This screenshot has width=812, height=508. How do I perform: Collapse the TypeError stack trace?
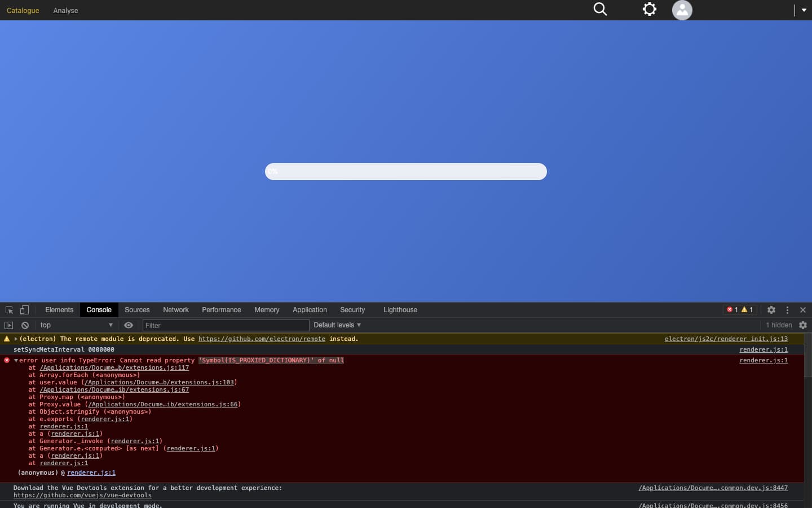tap(16, 361)
